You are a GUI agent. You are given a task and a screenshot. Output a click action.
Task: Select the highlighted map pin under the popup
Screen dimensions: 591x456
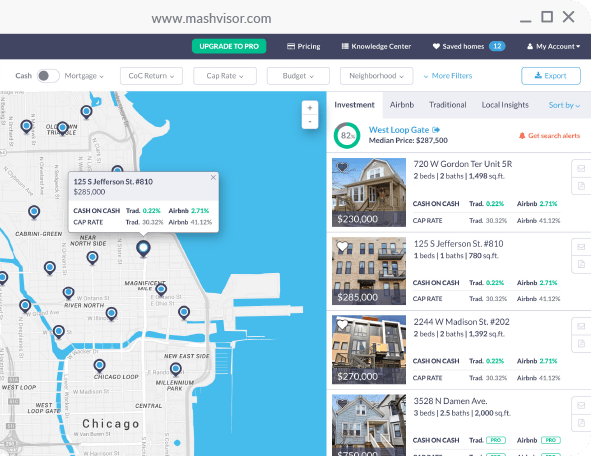click(x=143, y=249)
